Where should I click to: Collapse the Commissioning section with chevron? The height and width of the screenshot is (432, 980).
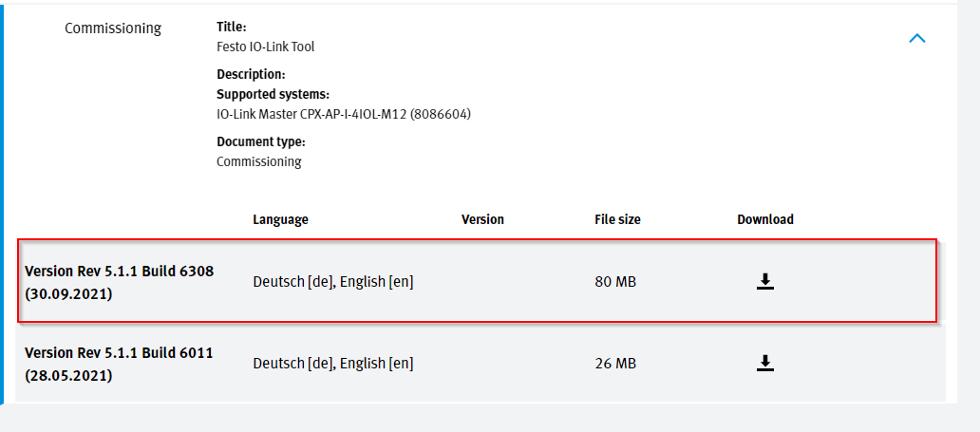(917, 39)
